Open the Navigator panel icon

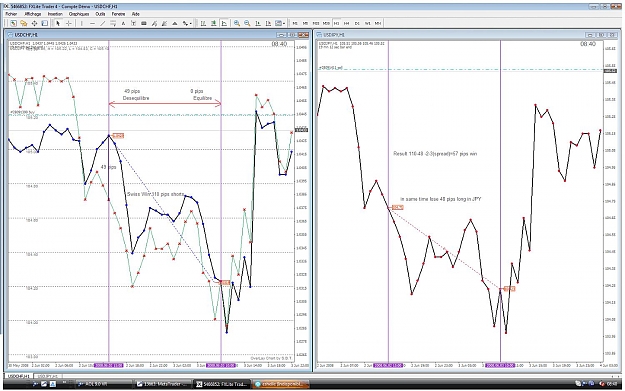[x=45, y=24]
